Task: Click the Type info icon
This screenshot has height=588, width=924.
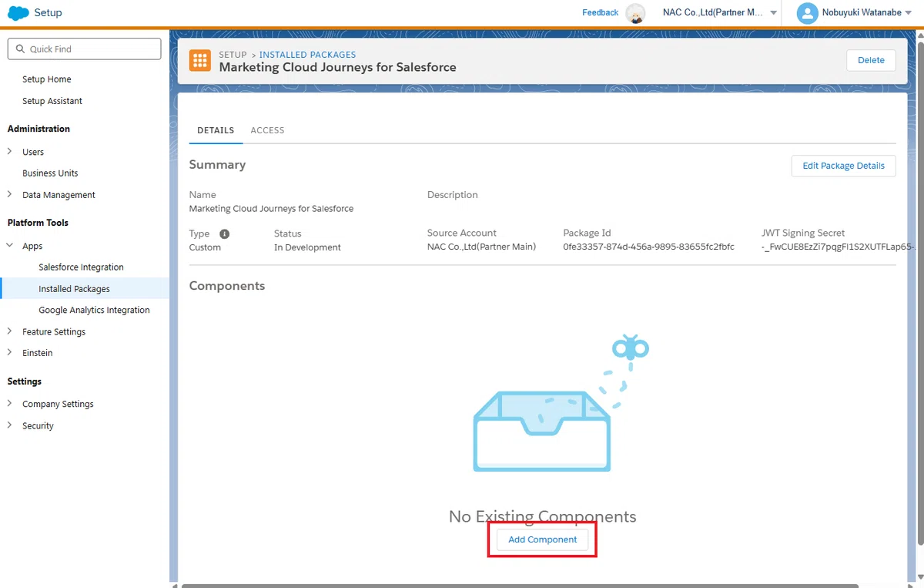Action: tap(225, 234)
